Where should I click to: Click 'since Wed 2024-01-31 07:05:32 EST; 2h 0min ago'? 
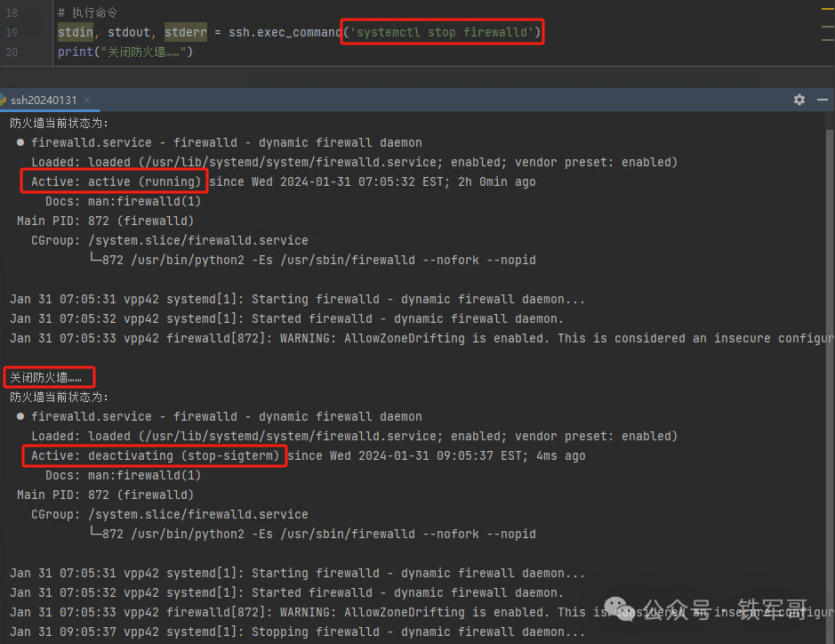click(373, 181)
